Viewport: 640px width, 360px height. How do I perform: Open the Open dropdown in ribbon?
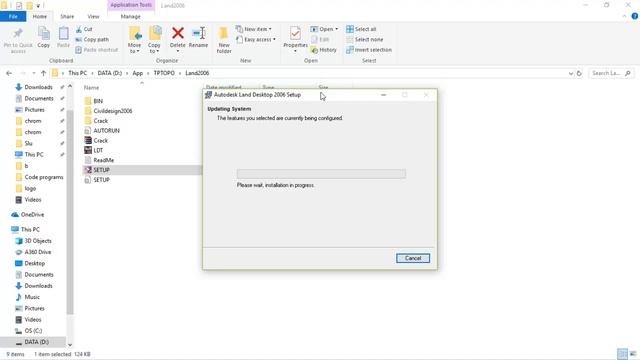pos(324,29)
